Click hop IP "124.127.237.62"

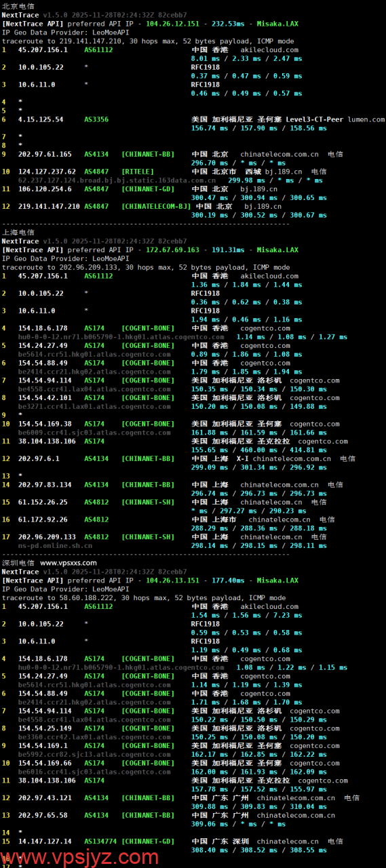47,172
